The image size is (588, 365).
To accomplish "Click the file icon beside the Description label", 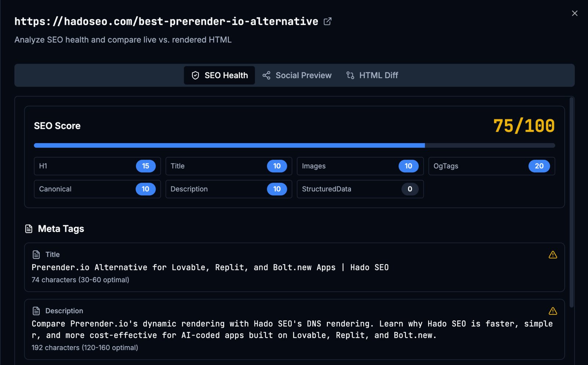I will (36, 311).
